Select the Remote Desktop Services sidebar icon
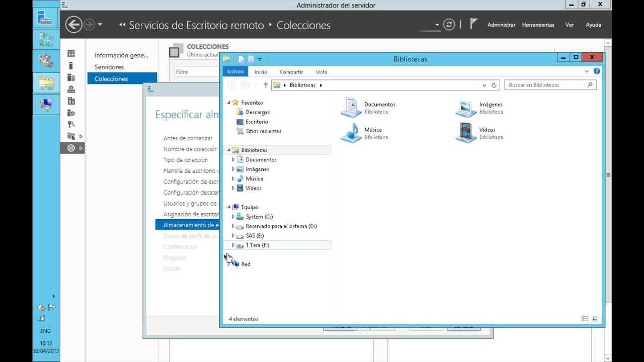This screenshot has width=644, height=362. 71,148
